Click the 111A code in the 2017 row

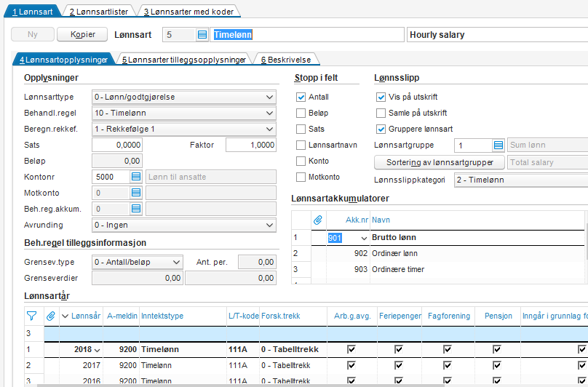click(x=238, y=365)
